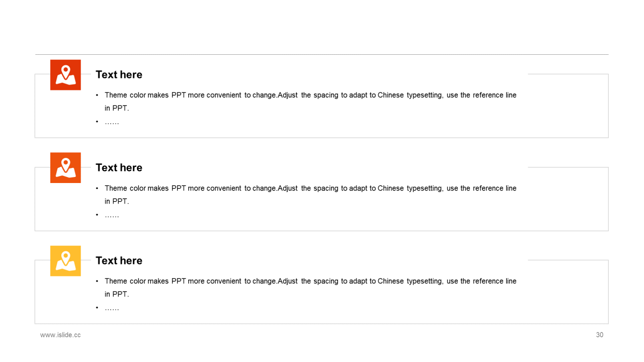This screenshot has height=362, width=644.
Task: Click the first block's theme color paragraph
Action: point(310,102)
